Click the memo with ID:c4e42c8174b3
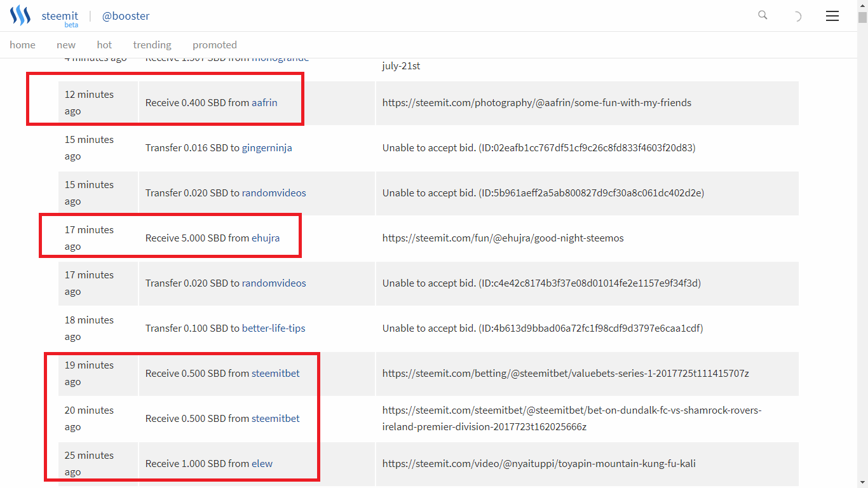 541,283
